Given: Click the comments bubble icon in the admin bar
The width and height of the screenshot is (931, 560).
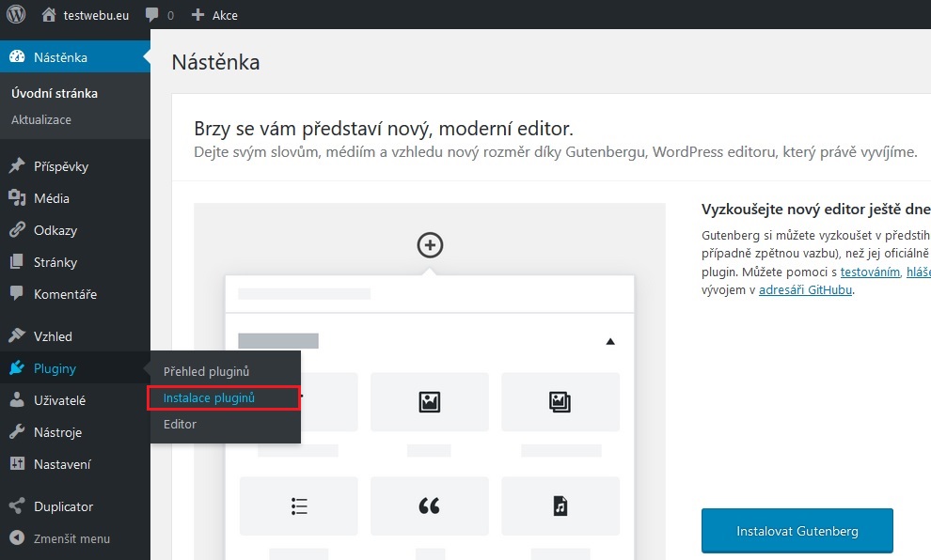Looking at the screenshot, I should click(152, 15).
